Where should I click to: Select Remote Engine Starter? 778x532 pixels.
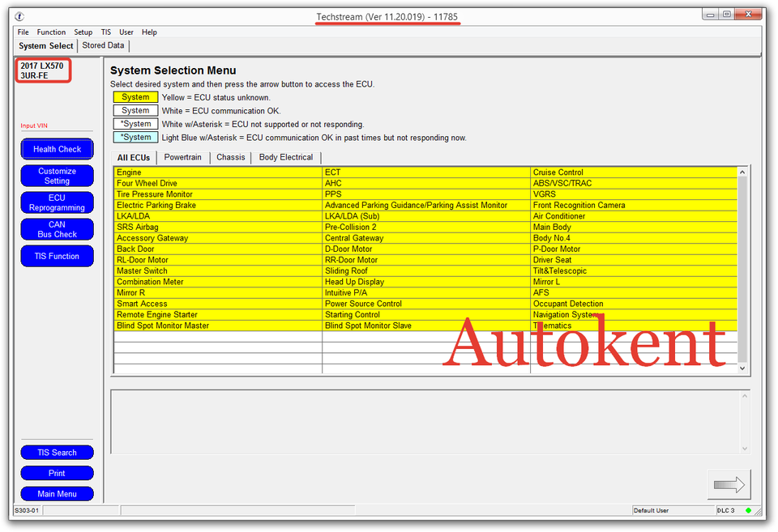[218, 314]
